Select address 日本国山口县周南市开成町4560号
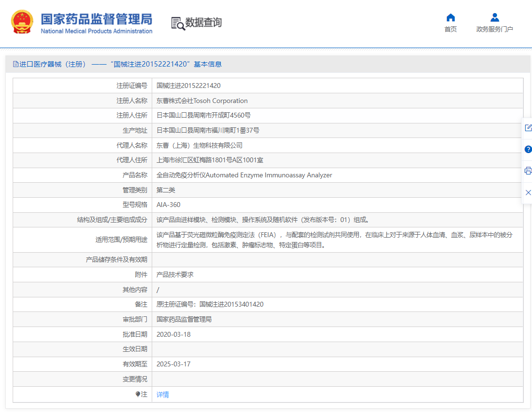The image size is (532, 414). tap(204, 115)
